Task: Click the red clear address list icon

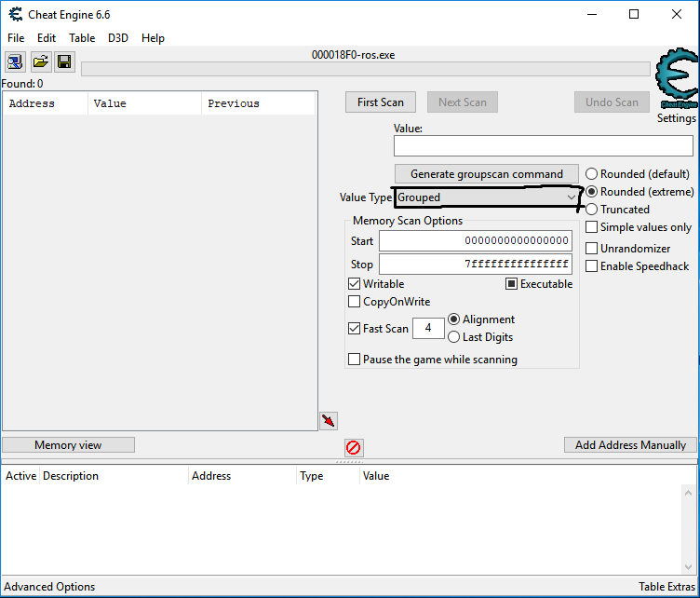Action: tap(354, 447)
